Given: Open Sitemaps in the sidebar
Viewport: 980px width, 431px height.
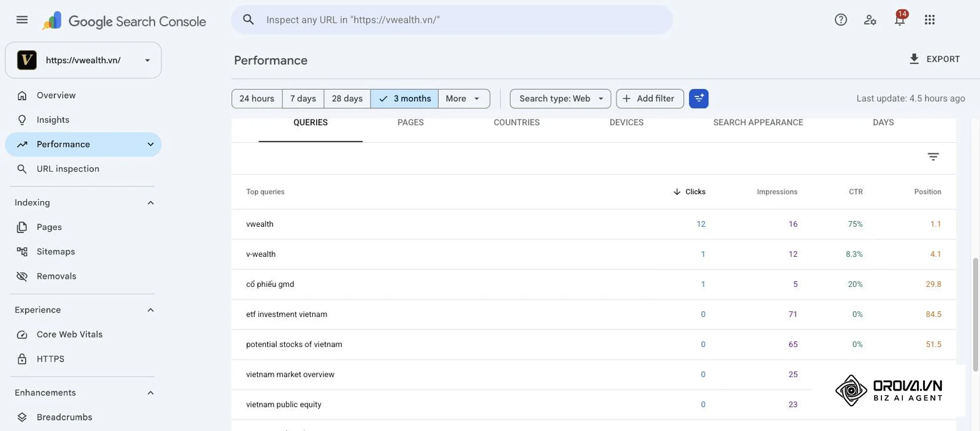Looking at the screenshot, I should pyautogui.click(x=83, y=252).
